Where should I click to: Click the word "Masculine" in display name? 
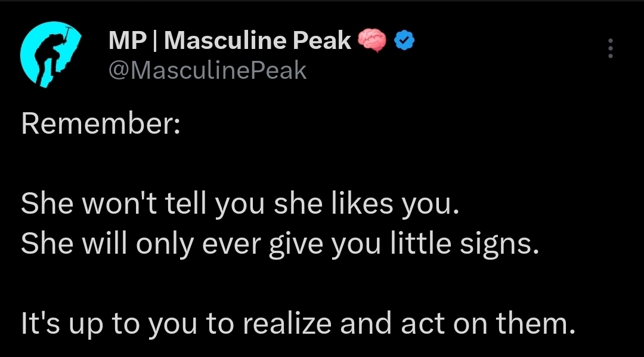(x=225, y=41)
